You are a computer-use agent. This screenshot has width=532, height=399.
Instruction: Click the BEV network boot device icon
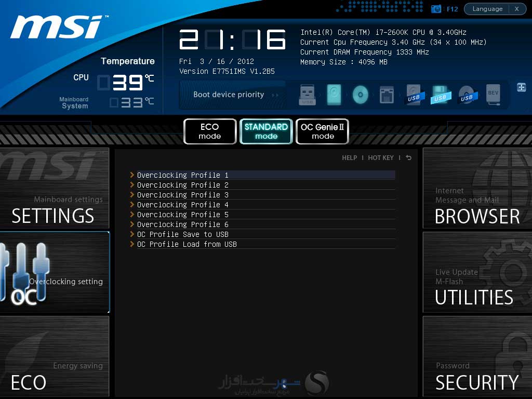[493, 95]
